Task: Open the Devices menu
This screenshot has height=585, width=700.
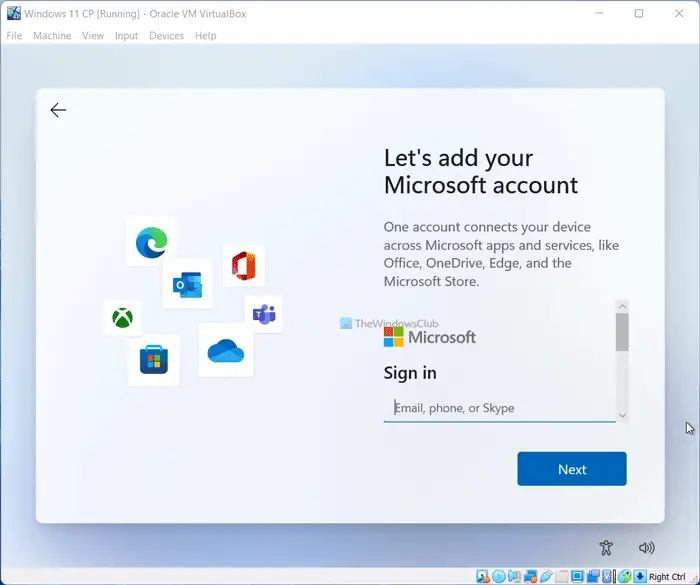Action: pos(167,36)
